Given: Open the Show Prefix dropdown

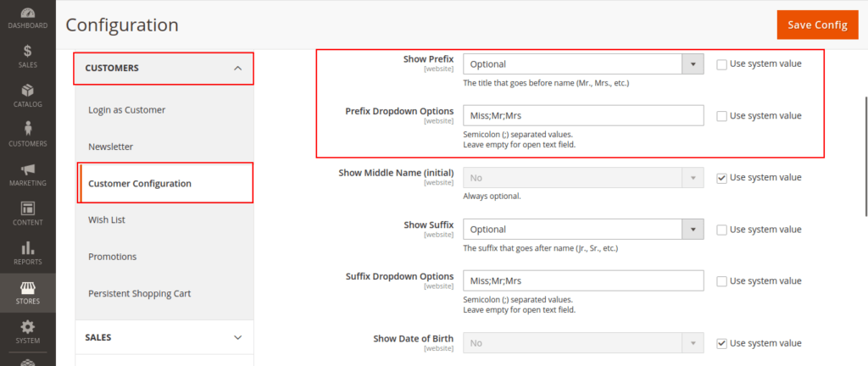Looking at the screenshot, I should [583, 64].
